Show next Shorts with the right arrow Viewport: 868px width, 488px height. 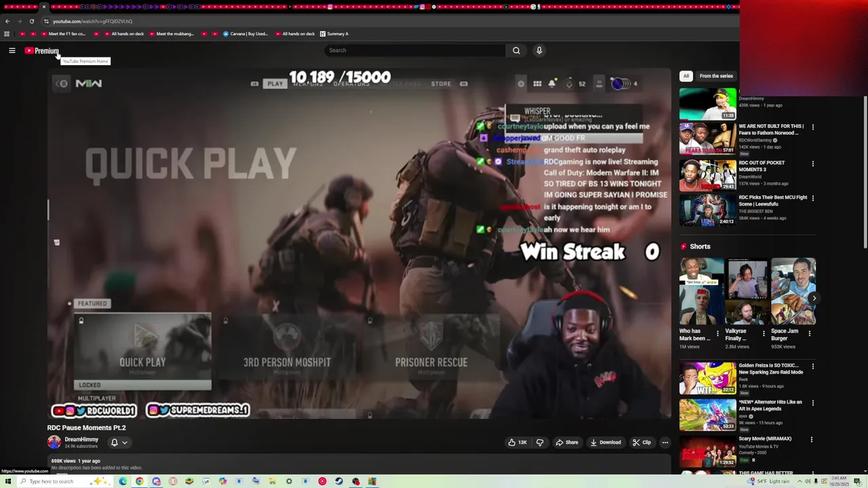(814, 298)
